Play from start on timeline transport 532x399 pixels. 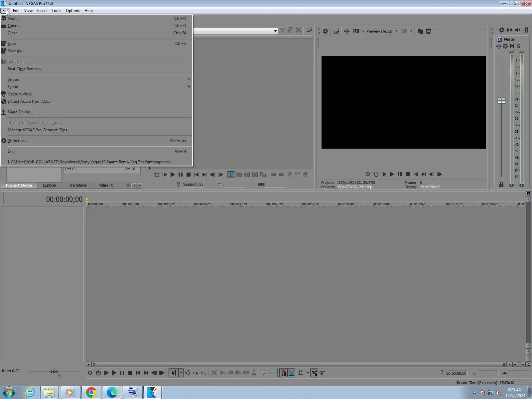106,373
